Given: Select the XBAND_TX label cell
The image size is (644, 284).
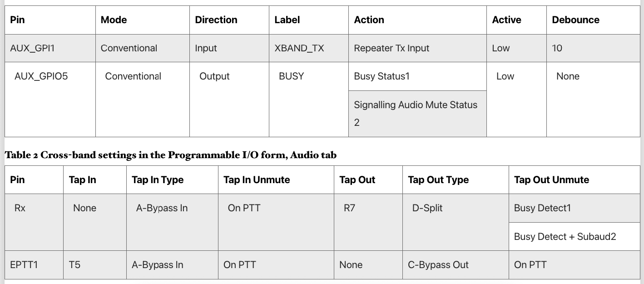Looking at the screenshot, I should point(309,48).
